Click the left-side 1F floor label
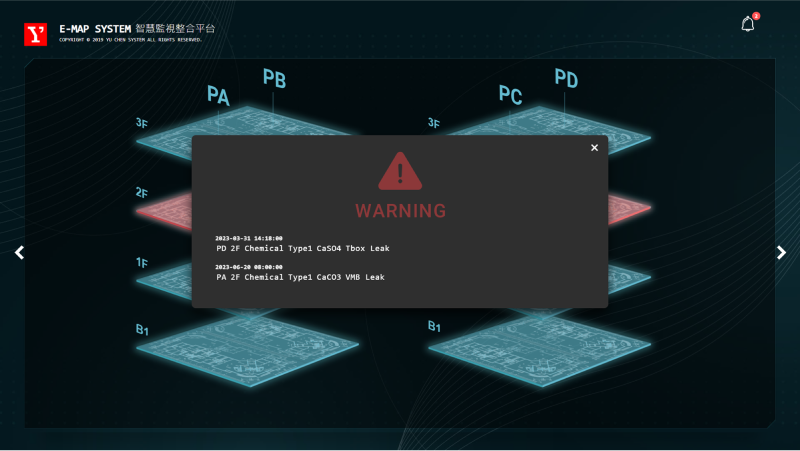The image size is (800, 451). pos(142,261)
